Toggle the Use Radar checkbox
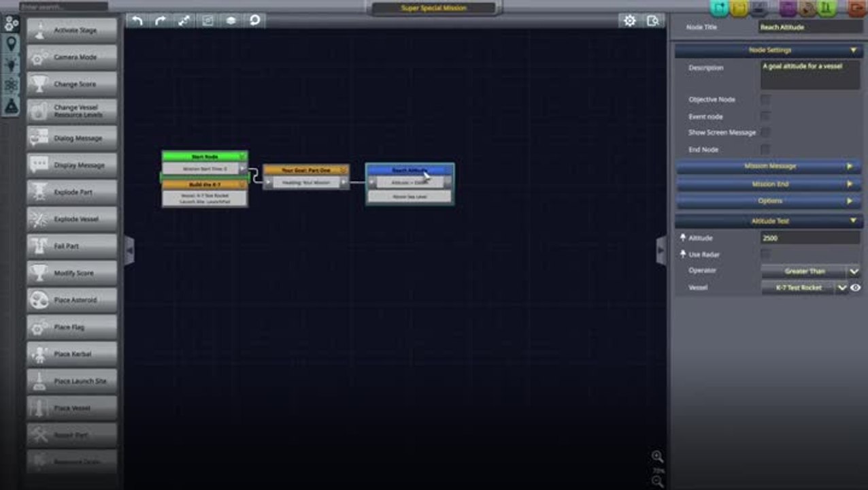The width and height of the screenshot is (868, 490). tap(765, 254)
